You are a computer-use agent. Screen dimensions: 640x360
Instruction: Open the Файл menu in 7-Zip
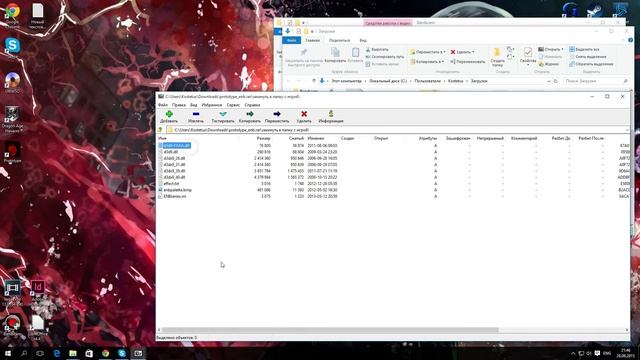pos(162,105)
